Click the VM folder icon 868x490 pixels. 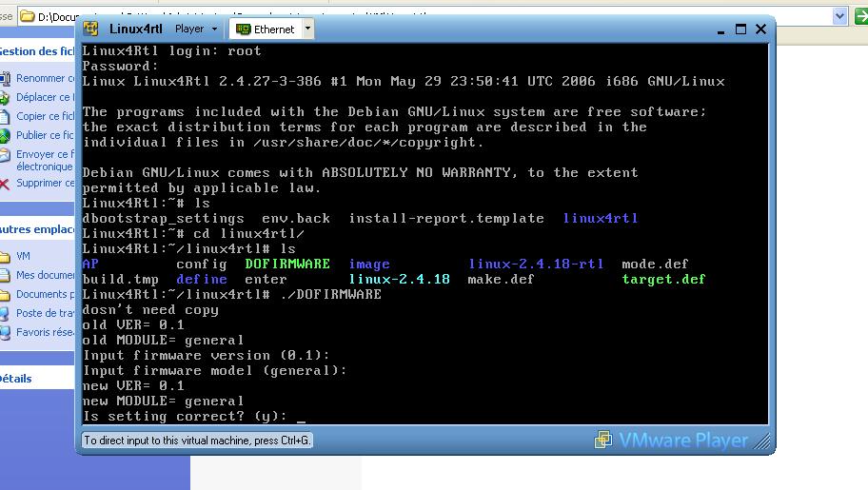tap(5, 257)
